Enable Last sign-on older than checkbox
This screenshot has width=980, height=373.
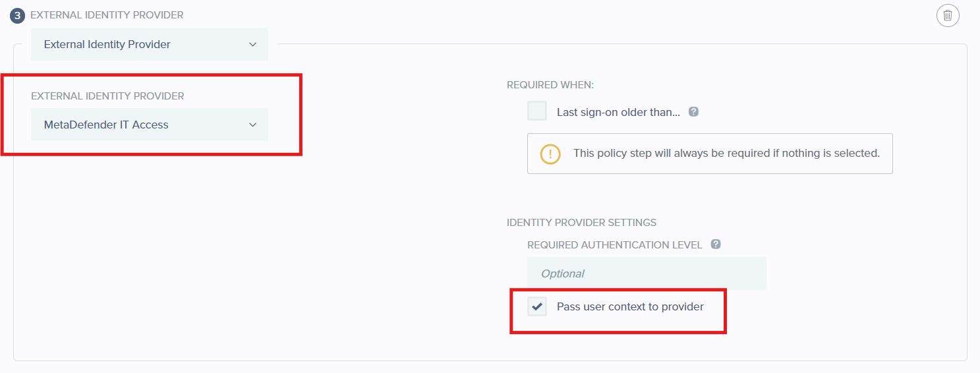tap(537, 111)
